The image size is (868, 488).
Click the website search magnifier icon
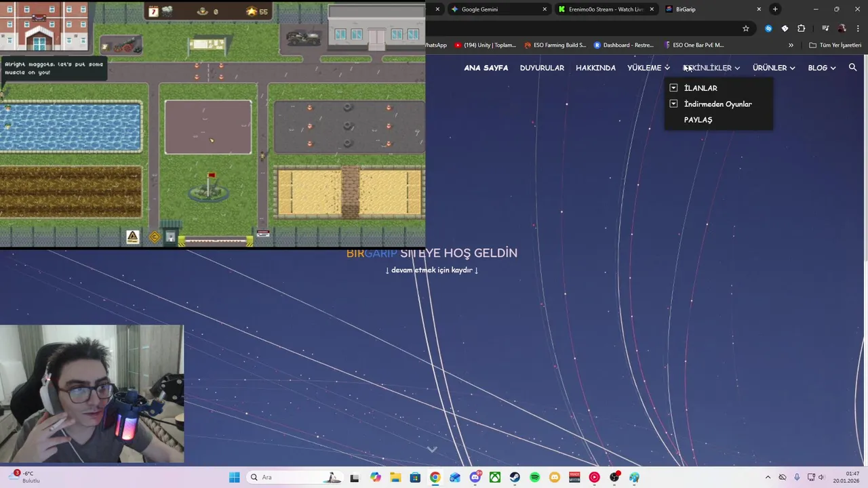click(852, 68)
